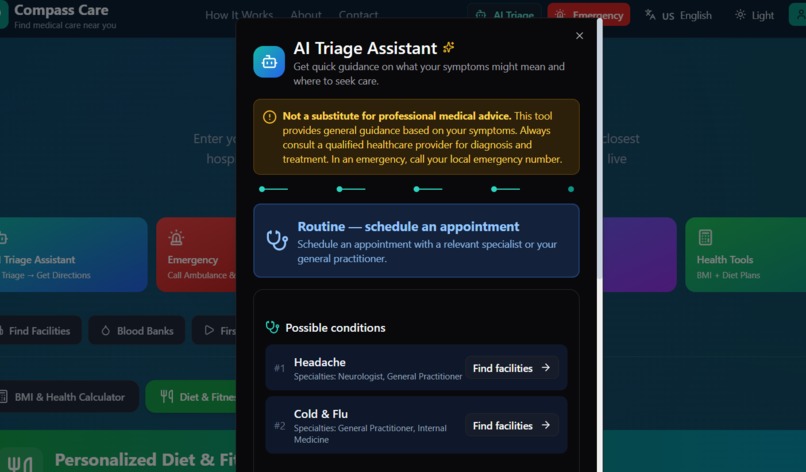
Task: Click the Compass Care logo title
Action: pos(61,10)
